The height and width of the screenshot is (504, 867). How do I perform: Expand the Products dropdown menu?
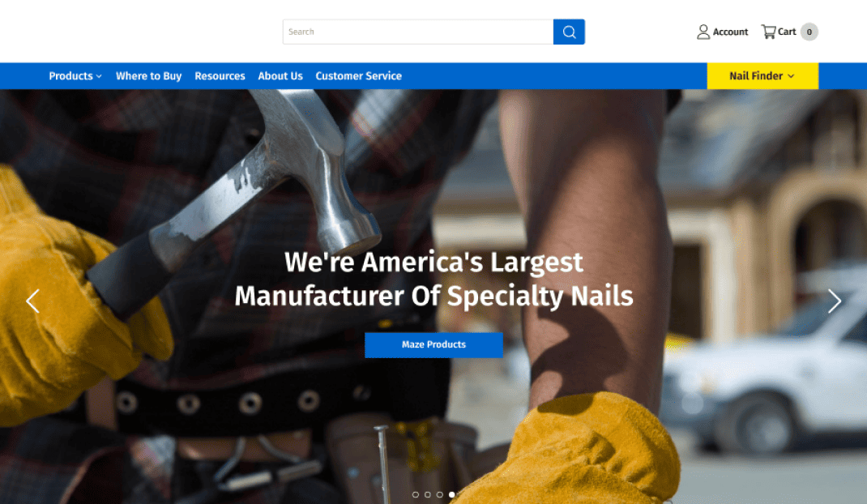click(x=75, y=76)
